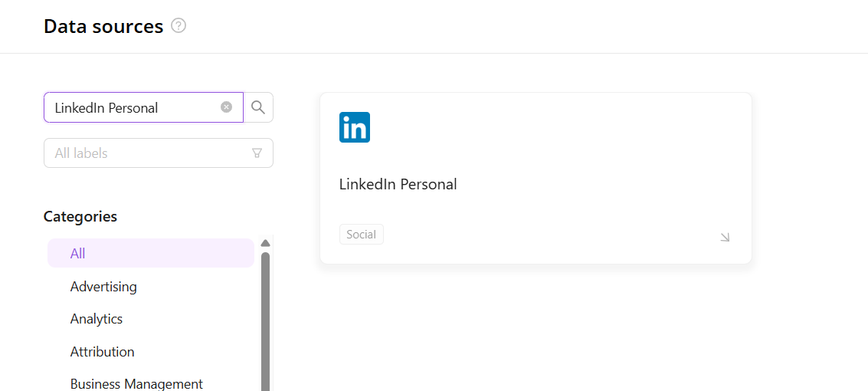Choose the Analytics category
This screenshot has height=391, width=868.
click(97, 319)
